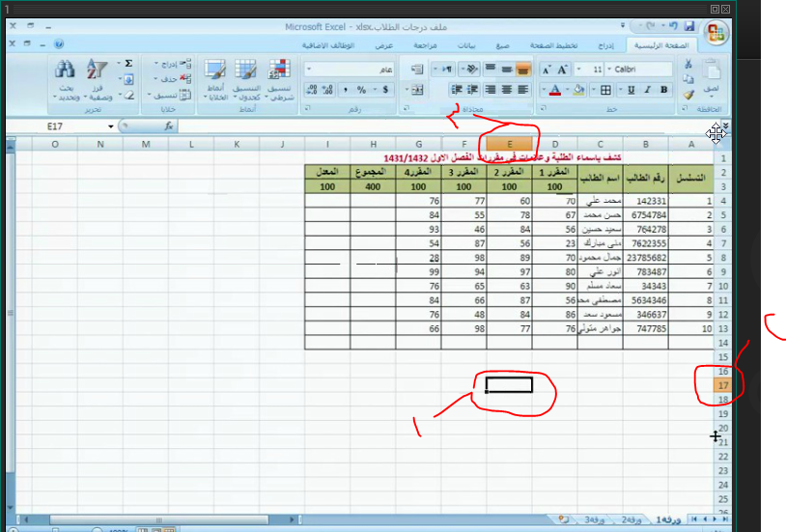Image resolution: width=786 pixels, height=532 pixels.
Task: Add a new worksheet tab icon
Action: 564,519
